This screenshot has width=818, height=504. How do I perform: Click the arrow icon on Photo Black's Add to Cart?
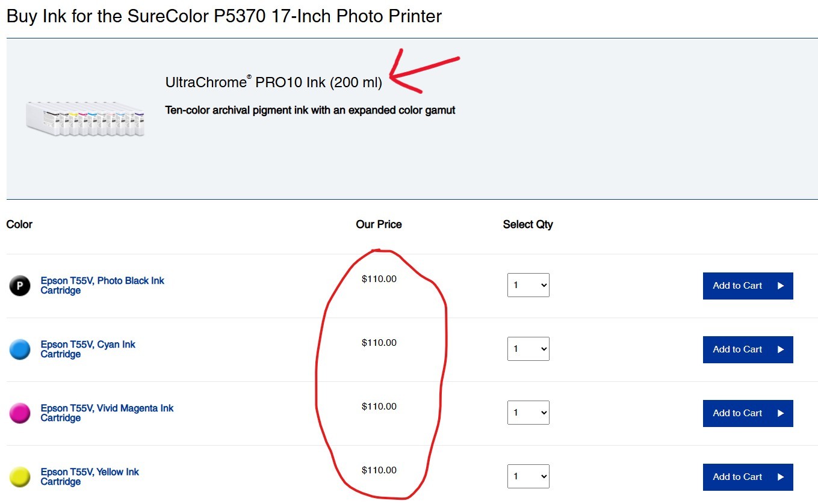coord(780,286)
